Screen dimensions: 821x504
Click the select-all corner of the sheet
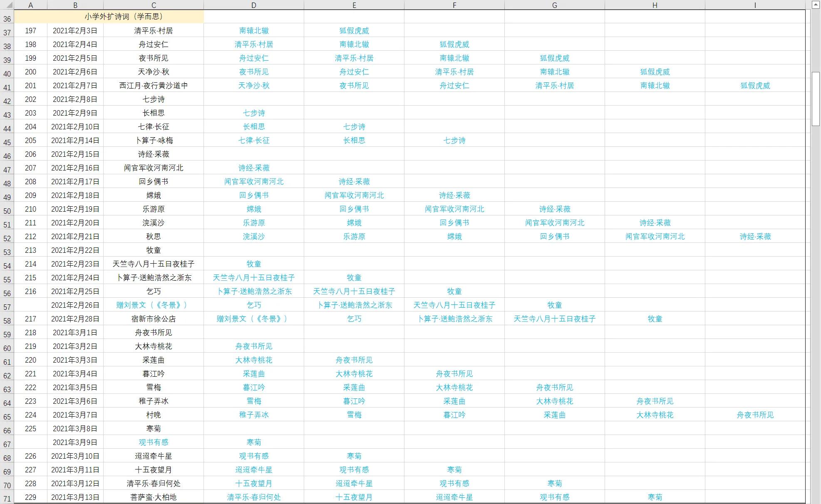click(x=7, y=5)
